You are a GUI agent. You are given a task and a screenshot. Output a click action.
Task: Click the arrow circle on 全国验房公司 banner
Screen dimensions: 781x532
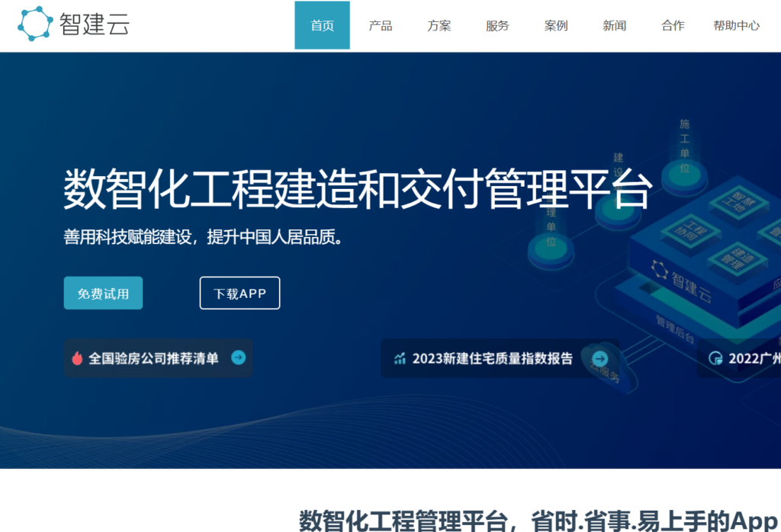point(237,358)
